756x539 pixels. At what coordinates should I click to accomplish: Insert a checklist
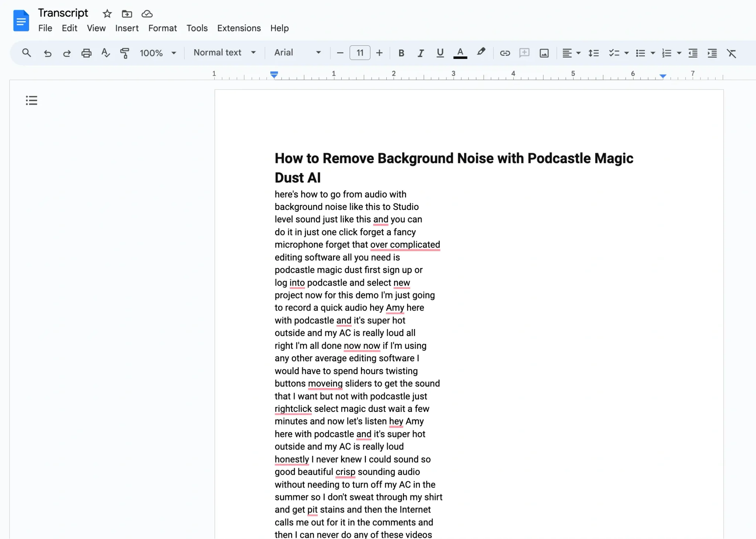click(x=614, y=53)
